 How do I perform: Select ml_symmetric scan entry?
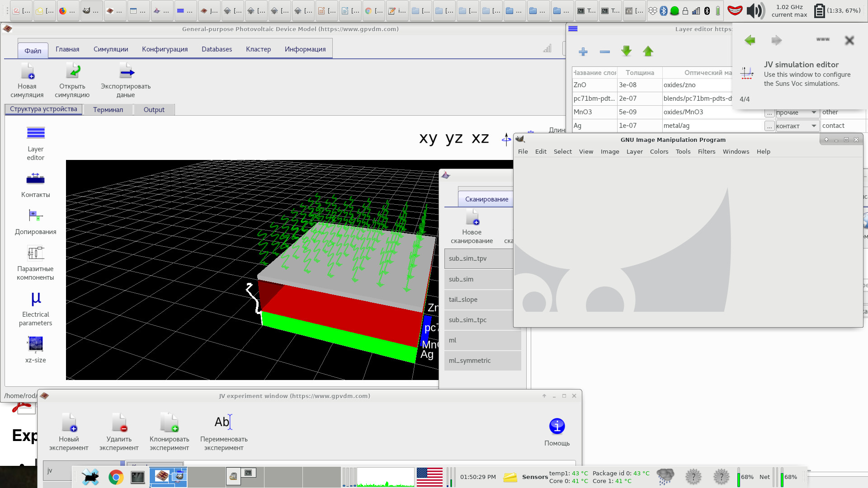pos(482,361)
